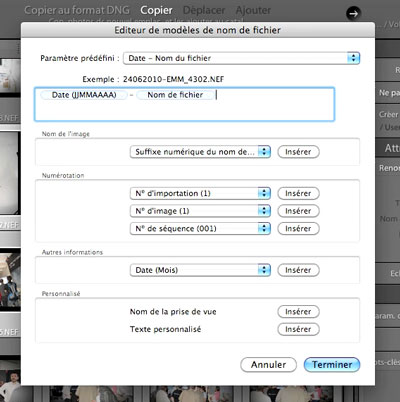
Task: Open the Paramètre prédéfini dropdown
Action: (241, 58)
